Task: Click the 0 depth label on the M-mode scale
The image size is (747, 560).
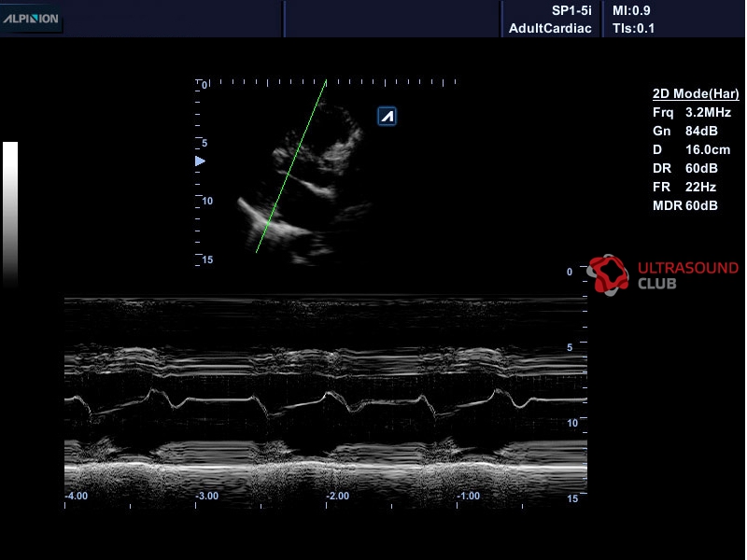Action: pyautogui.click(x=570, y=272)
